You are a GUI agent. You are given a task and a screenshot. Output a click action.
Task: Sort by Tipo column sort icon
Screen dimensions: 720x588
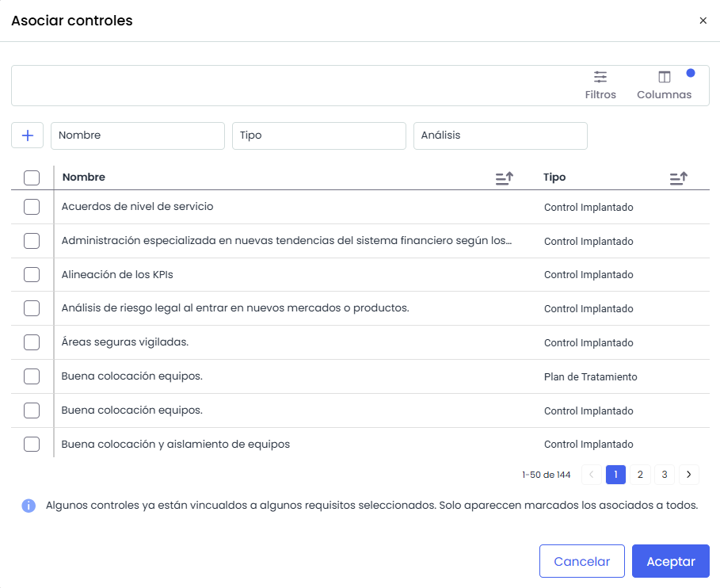pos(678,178)
